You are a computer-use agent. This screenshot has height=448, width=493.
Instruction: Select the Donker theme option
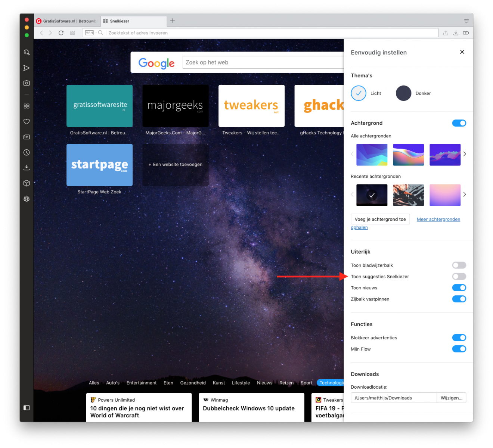tap(404, 93)
